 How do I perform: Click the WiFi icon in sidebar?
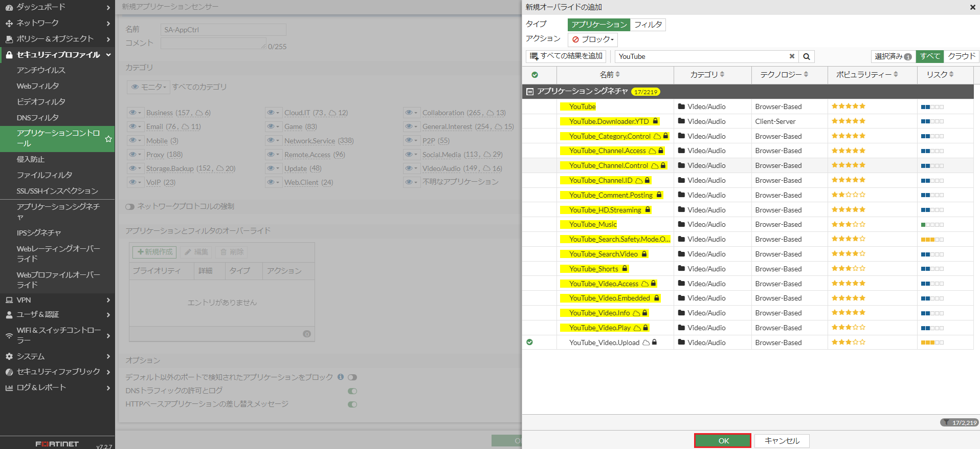point(9,336)
